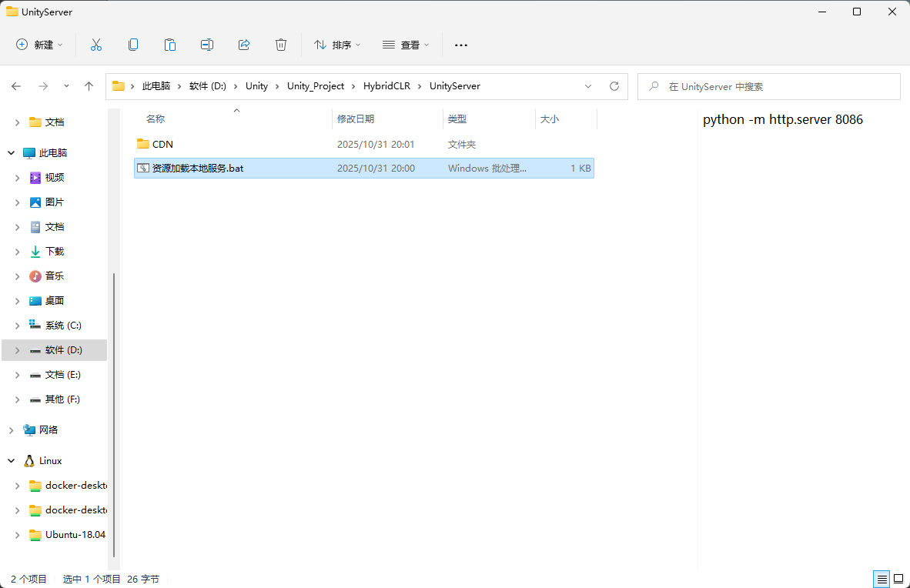910x588 pixels.
Task: Click the Delete trash bin icon
Action: [281, 45]
